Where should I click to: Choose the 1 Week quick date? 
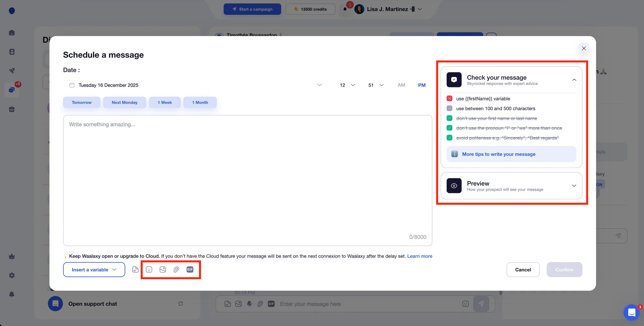tap(165, 102)
